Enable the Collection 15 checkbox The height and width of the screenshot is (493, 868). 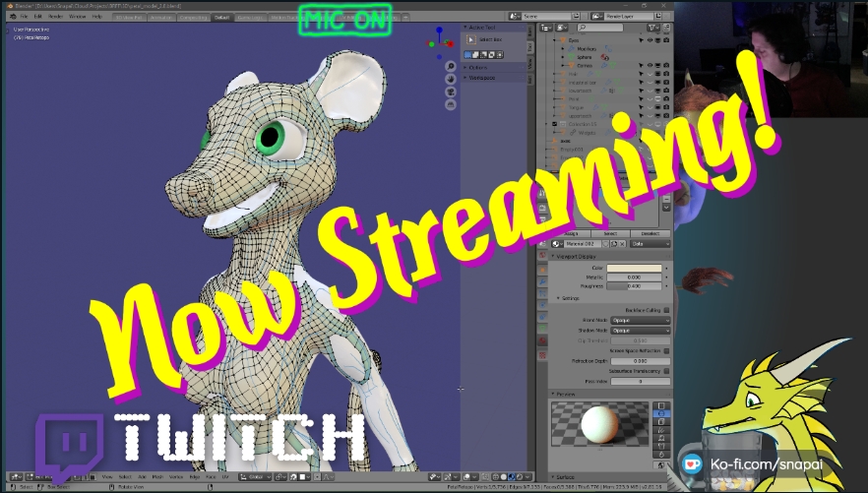[555, 124]
